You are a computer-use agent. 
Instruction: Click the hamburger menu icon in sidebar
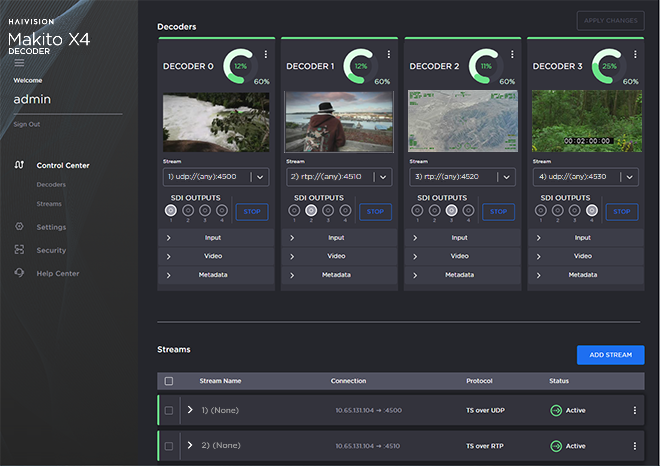[18, 62]
